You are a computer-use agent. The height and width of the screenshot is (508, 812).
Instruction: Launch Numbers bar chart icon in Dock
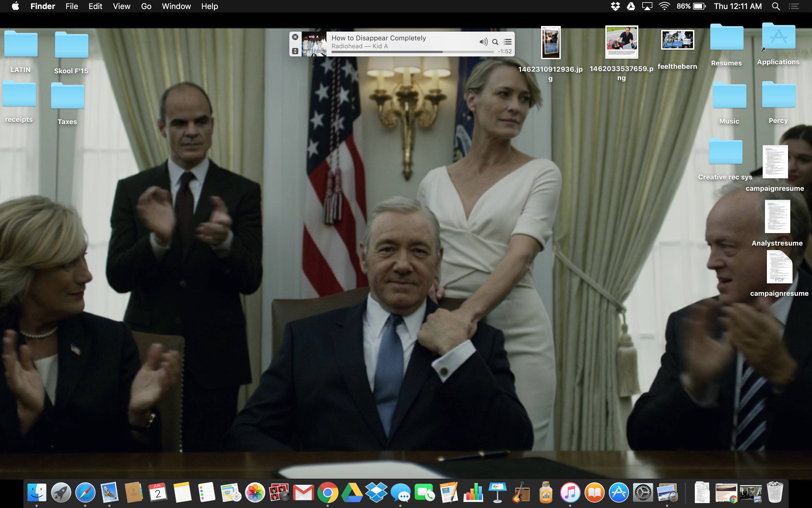(473, 492)
